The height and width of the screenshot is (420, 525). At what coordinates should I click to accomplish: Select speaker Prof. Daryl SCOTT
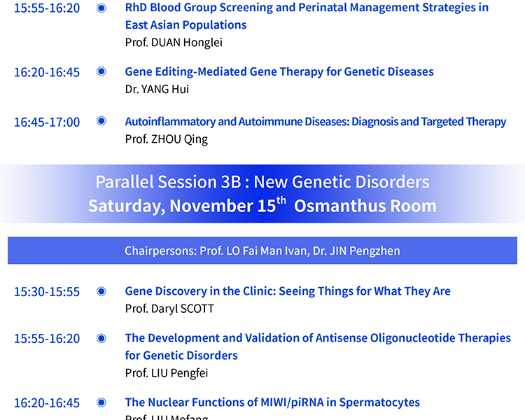[169, 309]
